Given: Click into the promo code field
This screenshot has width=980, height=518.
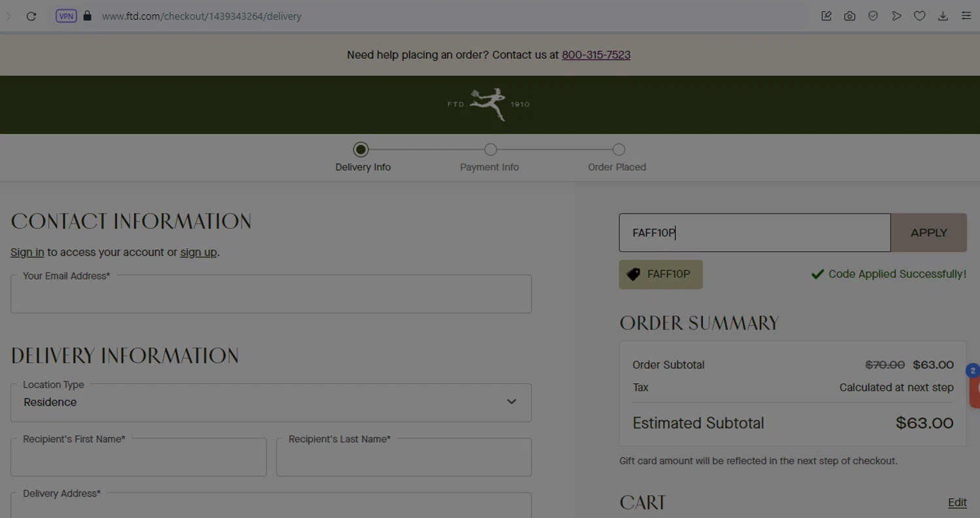Looking at the screenshot, I should (x=755, y=233).
